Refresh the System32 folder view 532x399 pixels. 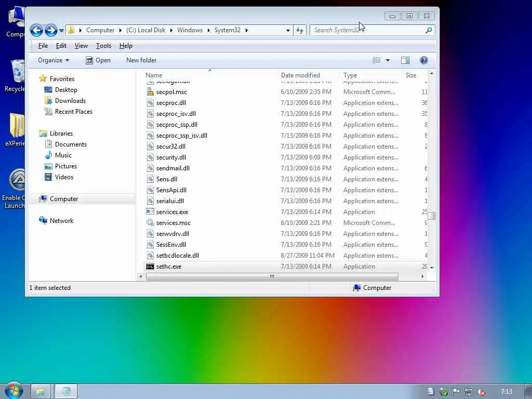pos(300,30)
